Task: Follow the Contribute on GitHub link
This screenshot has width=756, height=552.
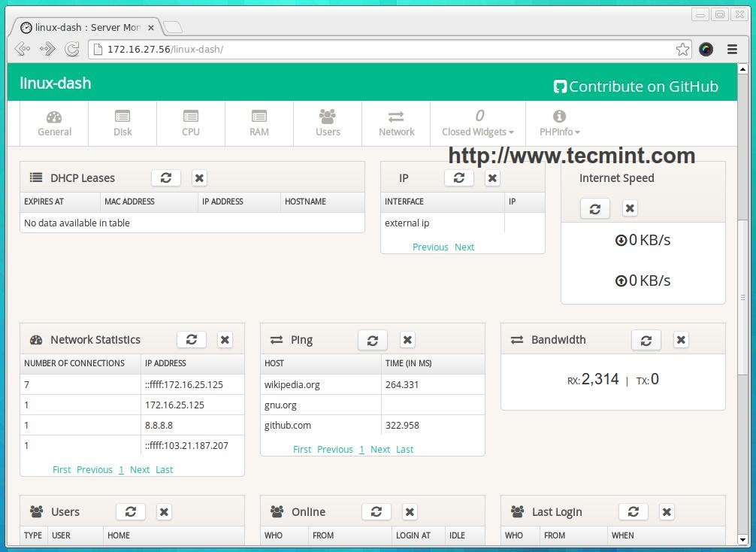Action: 636,86
